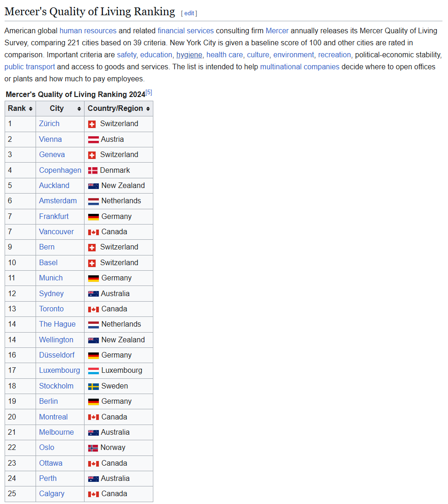The image size is (448, 504).
Task: Click the Canada flag in Toronto row
Action: [x=93, y=309]
